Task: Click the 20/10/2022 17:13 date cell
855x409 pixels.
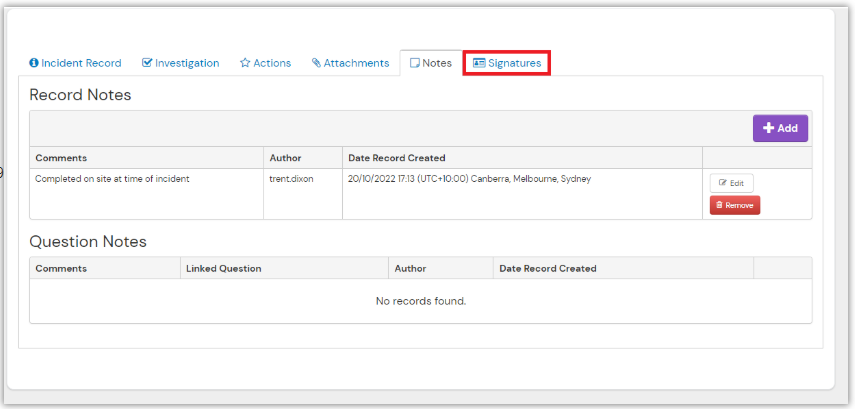Action: 469,179
